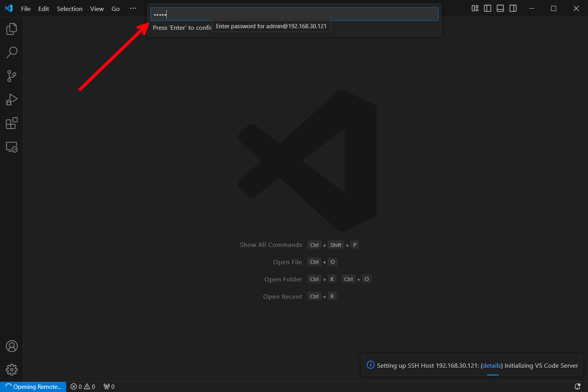Toggle the bottom Panel layout button
The width and height of the screenshot is (588, 392).
tap(500, 9)
